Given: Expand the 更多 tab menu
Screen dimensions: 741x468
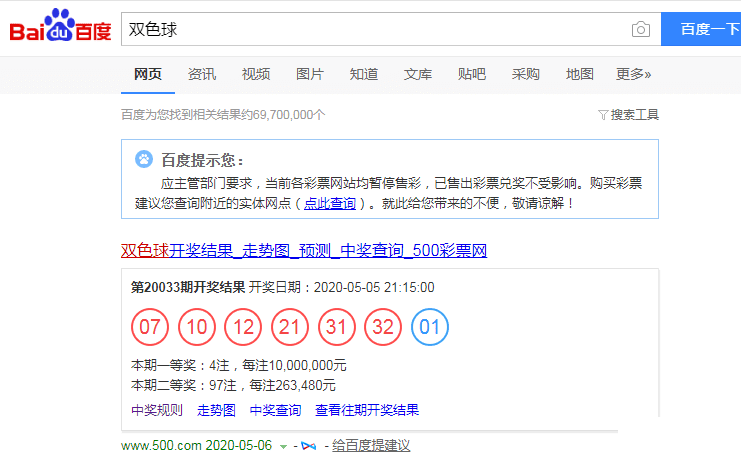Looking at the screenshot, I should pos(633,74).
